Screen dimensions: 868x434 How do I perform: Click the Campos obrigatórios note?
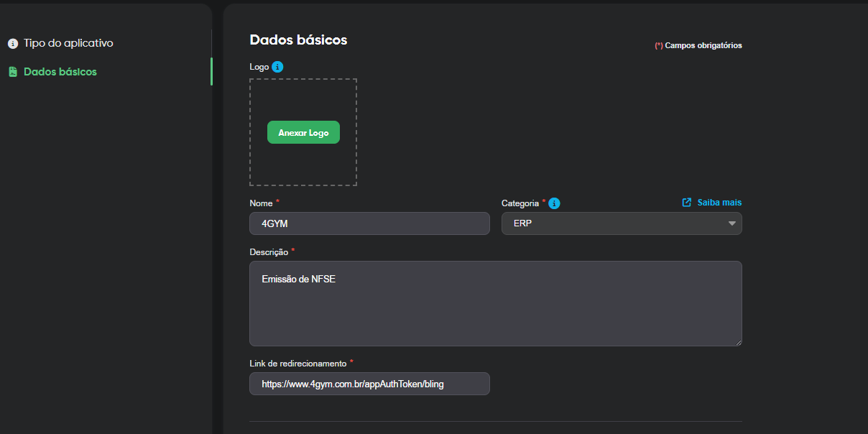tap(703, 45)
